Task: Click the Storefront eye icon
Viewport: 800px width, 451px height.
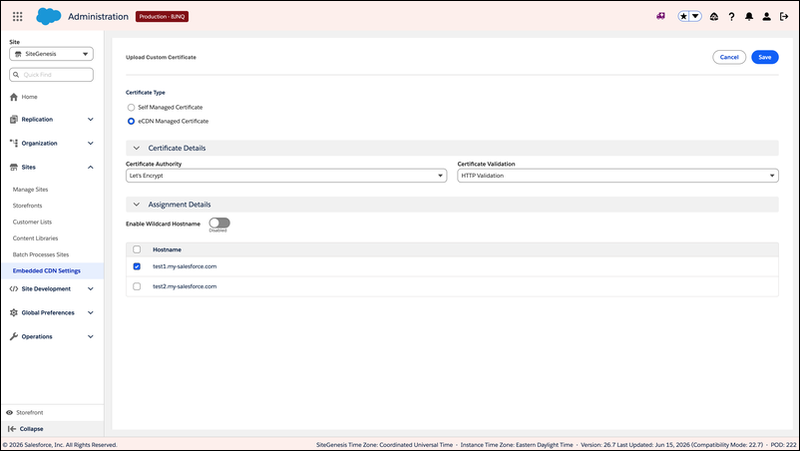Action: pos(9,412)
